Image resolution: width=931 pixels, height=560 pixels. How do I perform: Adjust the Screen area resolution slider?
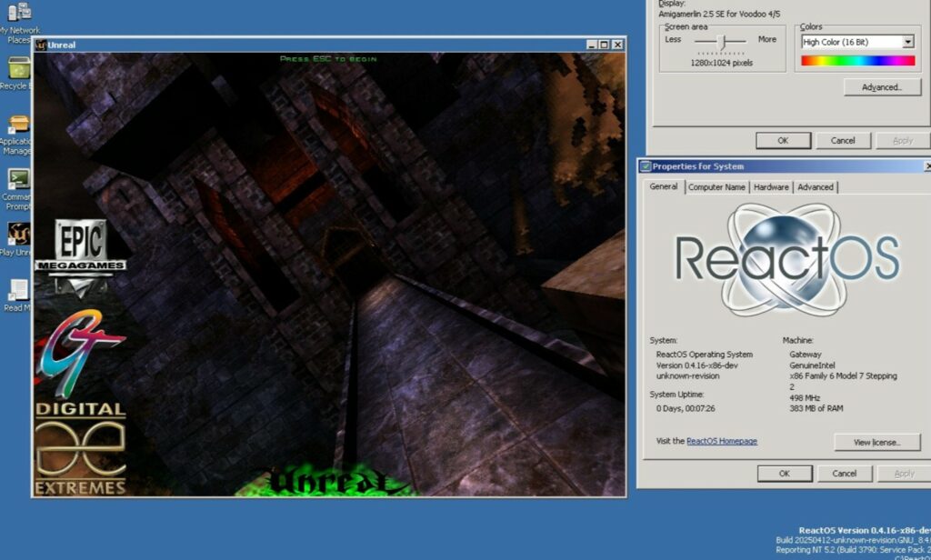tap(722, 41)
